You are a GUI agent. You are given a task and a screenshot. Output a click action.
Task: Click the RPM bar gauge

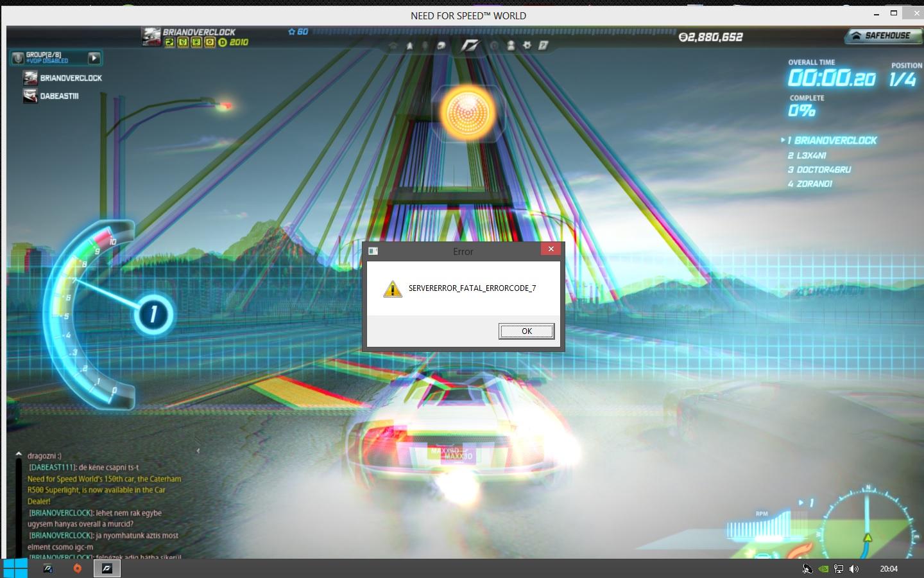click(x=761, y=527)
